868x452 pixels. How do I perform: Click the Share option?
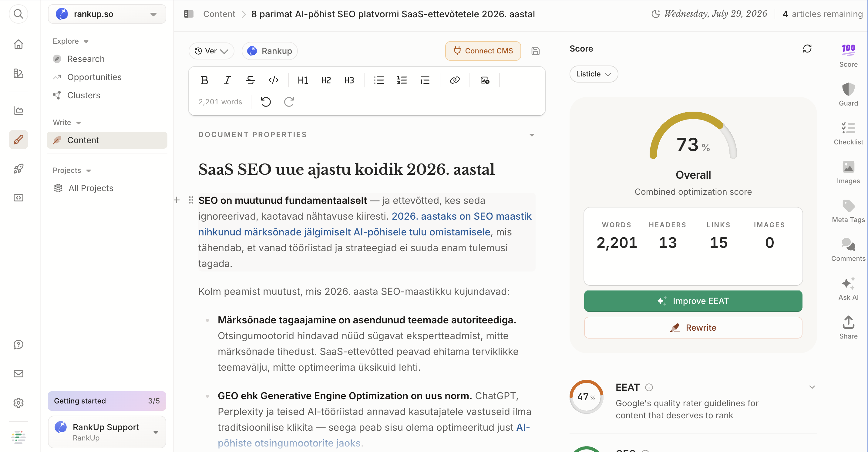point(848,327)
